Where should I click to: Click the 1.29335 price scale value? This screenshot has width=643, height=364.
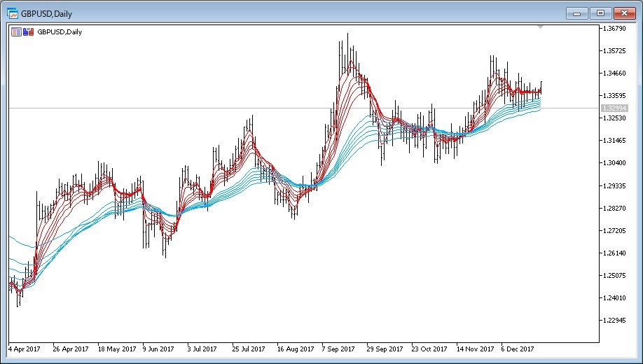coord(614,185)
